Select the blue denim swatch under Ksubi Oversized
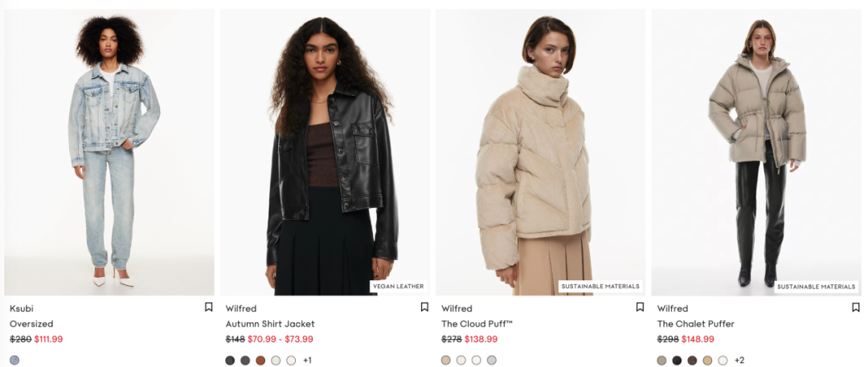Screen dimensions: 868x367 pyautogui.click(x=14, y=361)
